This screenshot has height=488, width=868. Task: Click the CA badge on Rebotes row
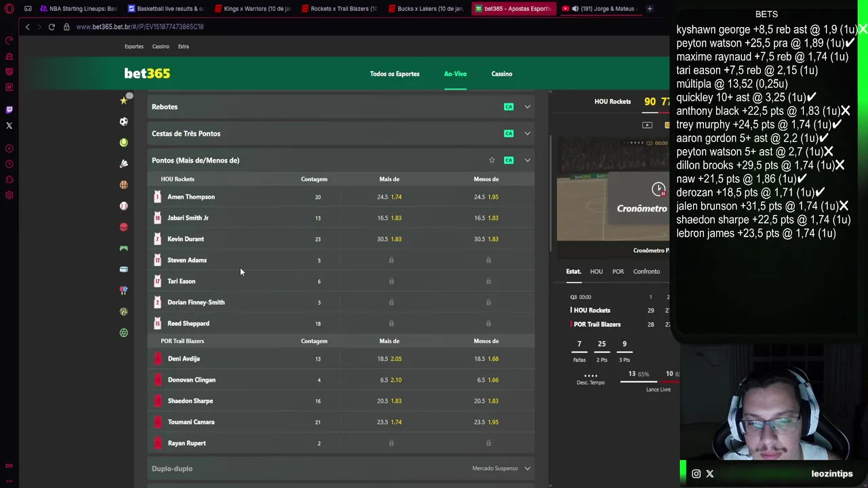(509, 106)
